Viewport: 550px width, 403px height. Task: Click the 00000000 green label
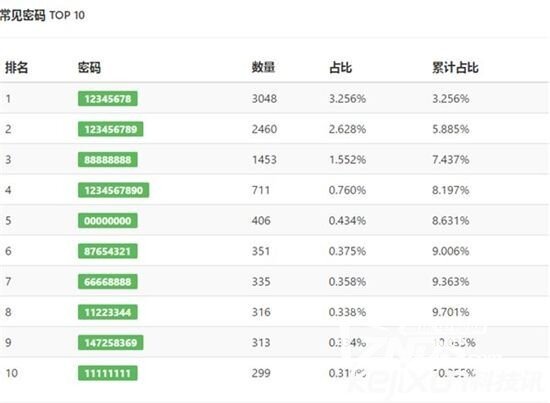click(108, 221)
